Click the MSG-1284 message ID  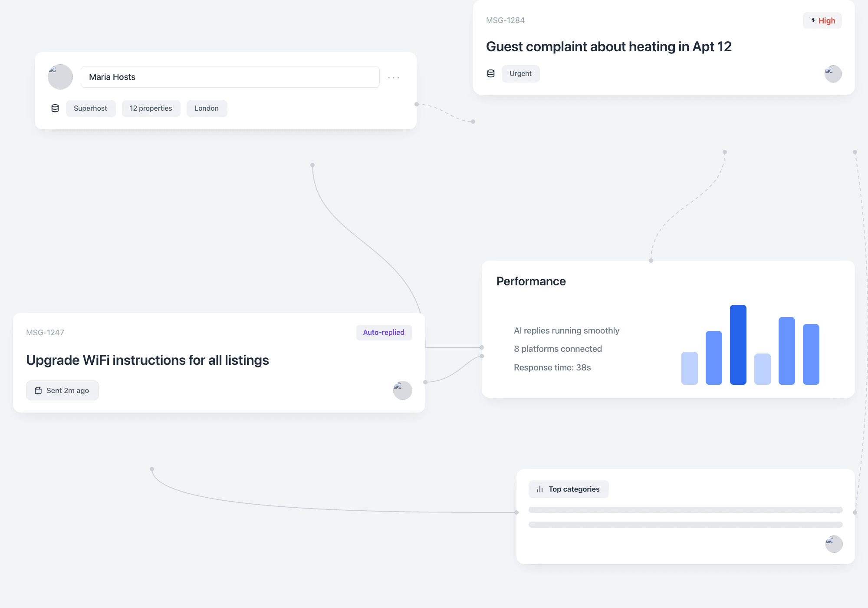(505, 20)
